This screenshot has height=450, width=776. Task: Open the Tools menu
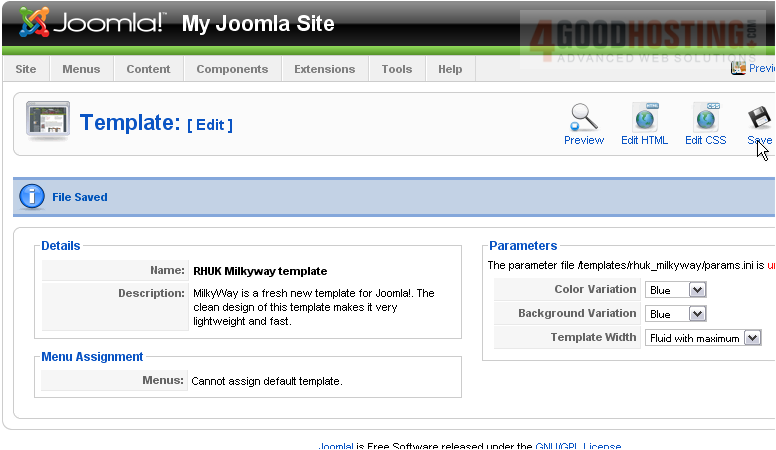click(396, 69)
